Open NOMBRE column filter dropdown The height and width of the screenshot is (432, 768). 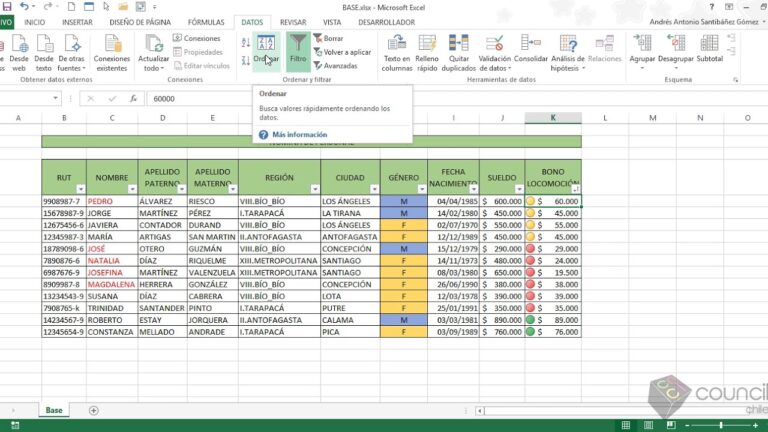point(132,189)
